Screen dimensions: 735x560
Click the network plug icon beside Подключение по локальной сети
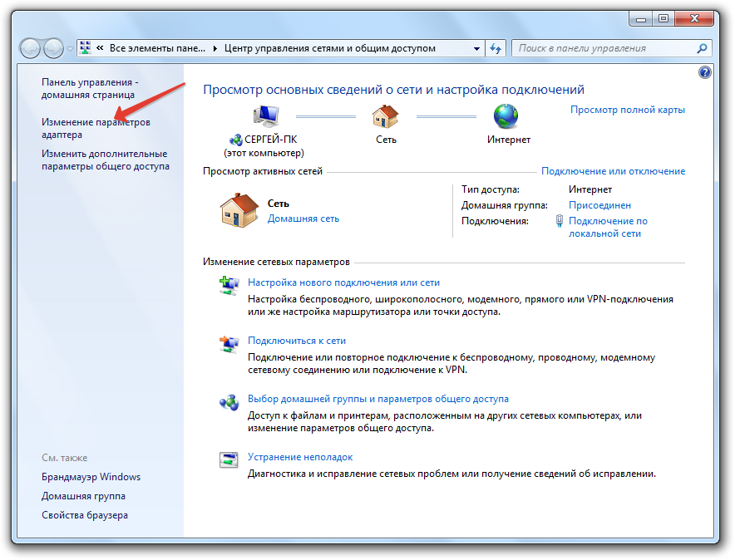pos(559,221)
